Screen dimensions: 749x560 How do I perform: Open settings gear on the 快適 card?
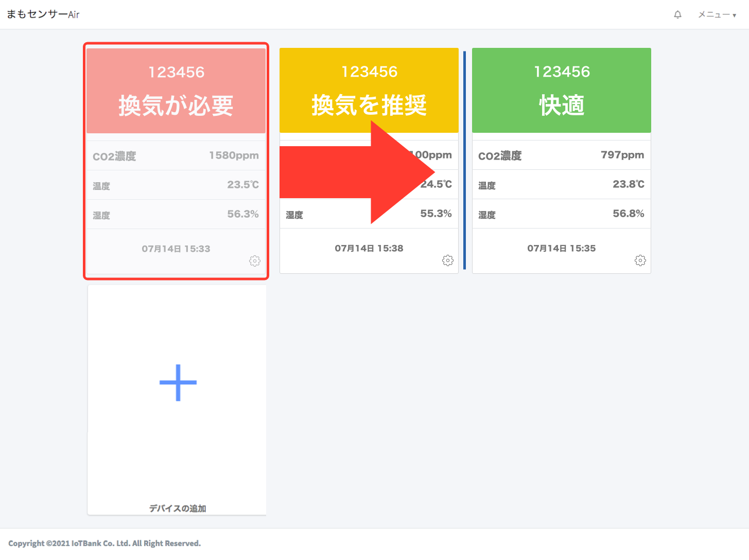point(640,260)
